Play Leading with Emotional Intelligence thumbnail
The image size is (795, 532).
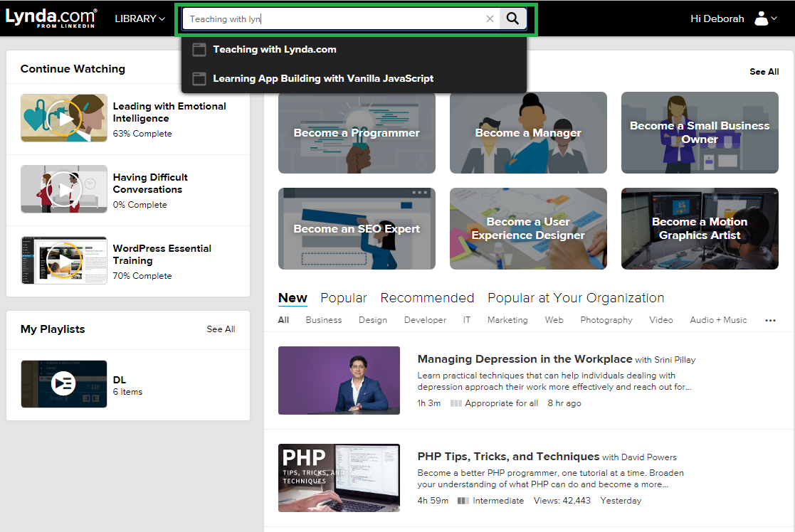[64, 118]
